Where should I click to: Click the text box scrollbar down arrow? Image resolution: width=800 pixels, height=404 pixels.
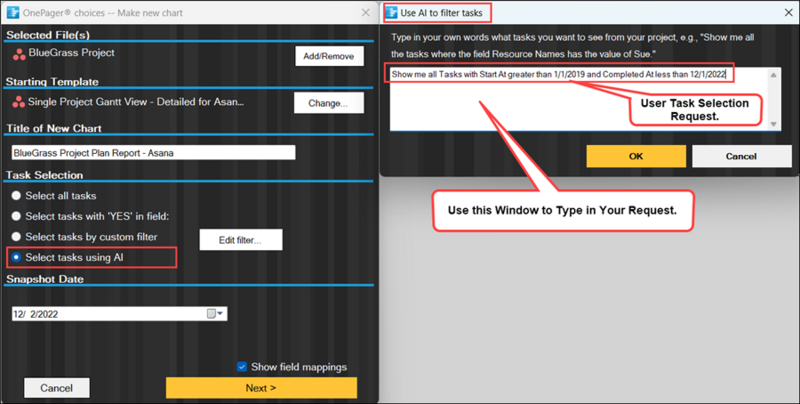(x=773, y=124)
